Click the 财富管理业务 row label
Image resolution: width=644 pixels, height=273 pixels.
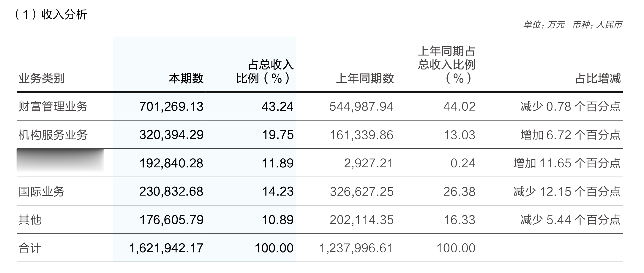[x=53, y=107]
